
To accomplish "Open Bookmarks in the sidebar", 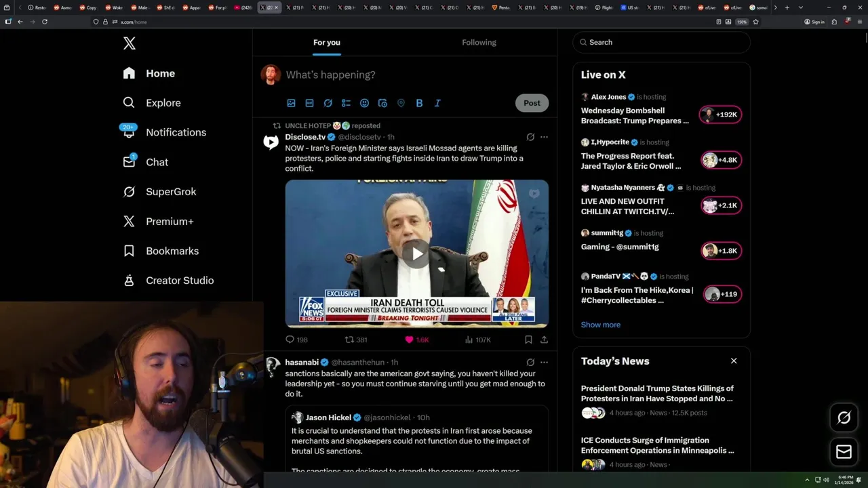I will tap(161, 251).
